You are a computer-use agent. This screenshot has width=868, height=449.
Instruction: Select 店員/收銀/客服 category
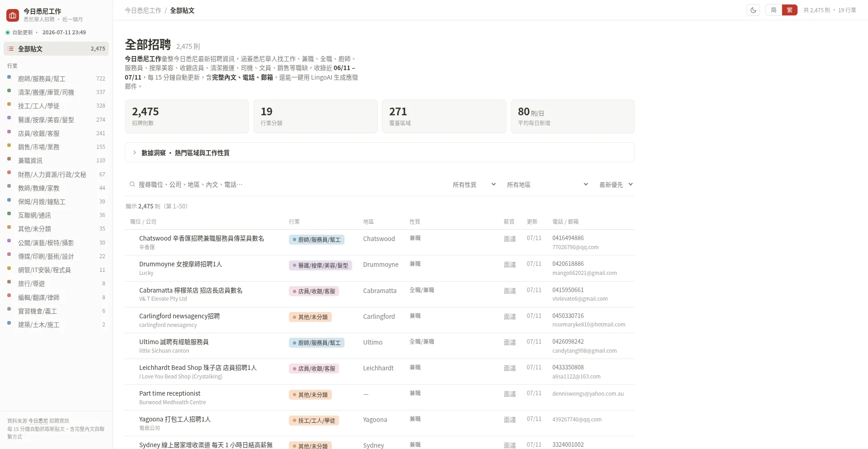(x=56, y=133)
